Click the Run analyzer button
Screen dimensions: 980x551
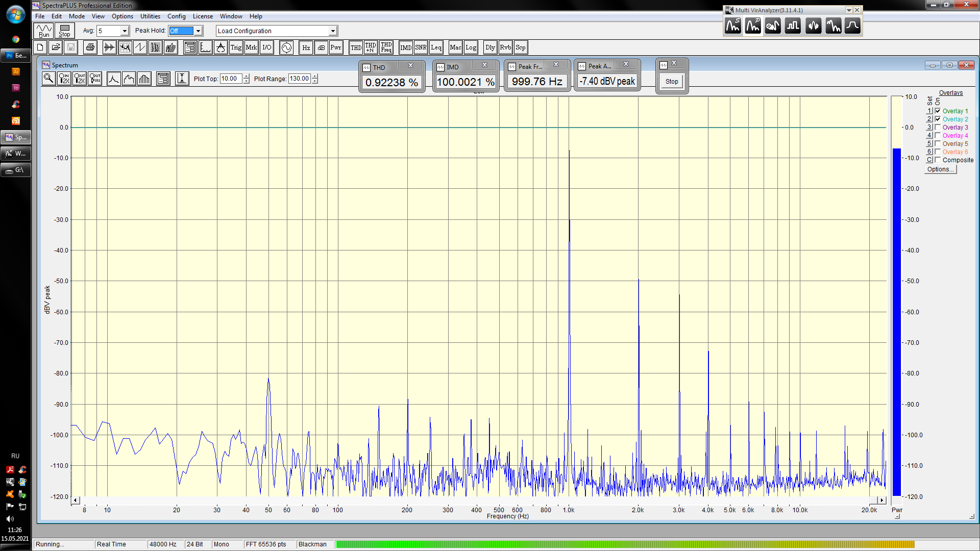pyautogui.click(x=44, y=31)
